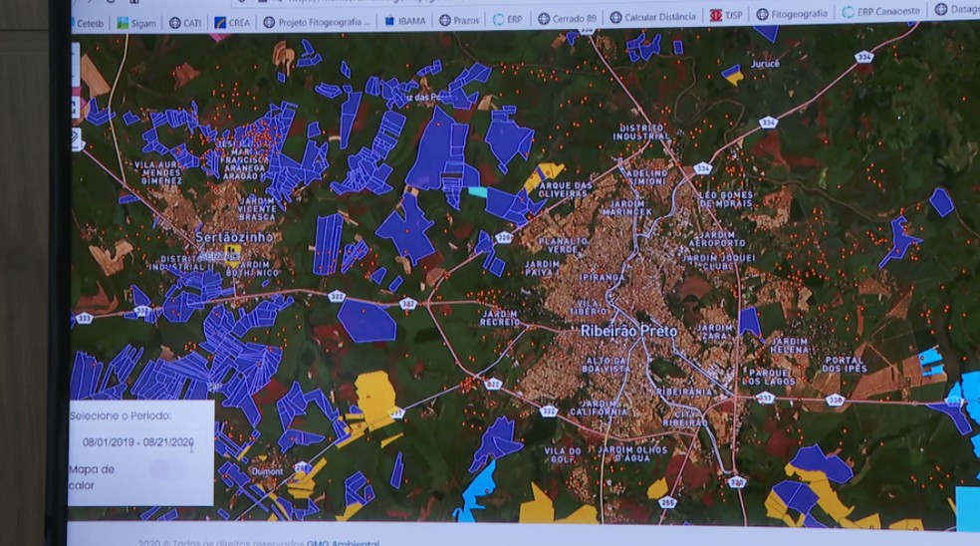Toggle map fullscreen view button

point(75,107)
